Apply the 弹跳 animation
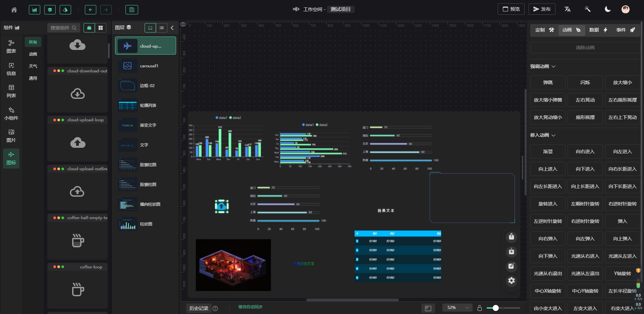 (548, 82)
